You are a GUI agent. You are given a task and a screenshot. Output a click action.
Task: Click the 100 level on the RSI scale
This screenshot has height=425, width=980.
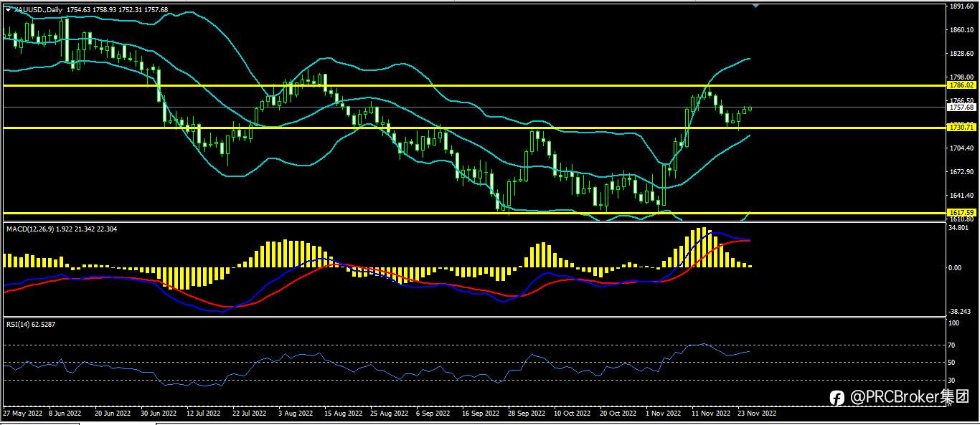click(953, 324)
